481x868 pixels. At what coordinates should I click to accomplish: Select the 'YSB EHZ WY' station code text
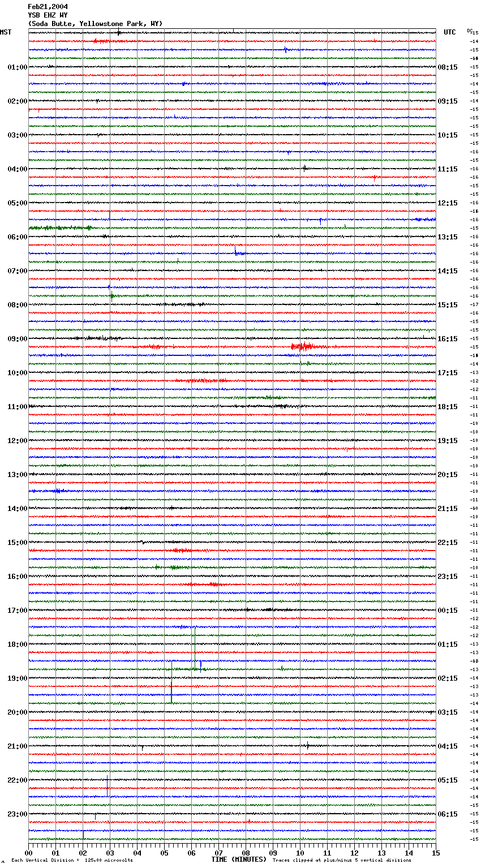point(48,15)
